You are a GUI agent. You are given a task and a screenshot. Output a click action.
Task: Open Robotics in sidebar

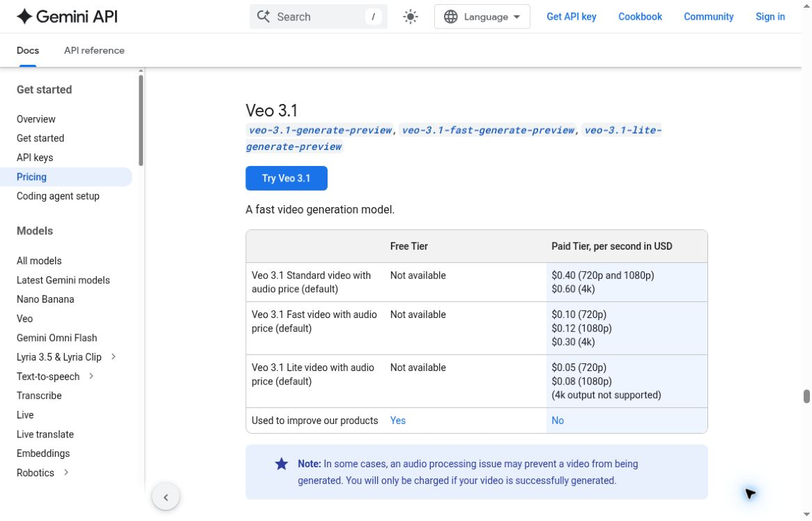pos(36,473)
